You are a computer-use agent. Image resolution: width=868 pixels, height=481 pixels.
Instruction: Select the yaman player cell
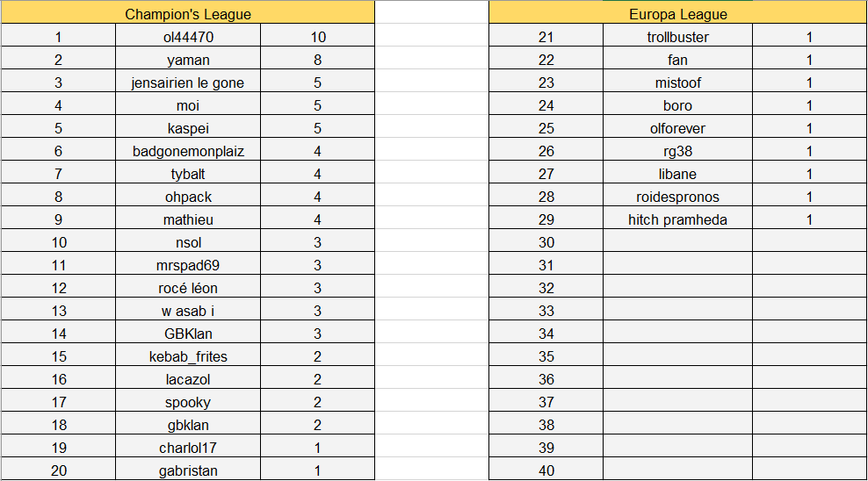(x=188, y=60)
